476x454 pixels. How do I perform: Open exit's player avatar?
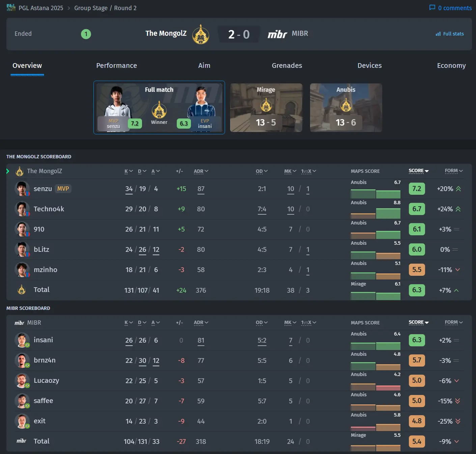click(x=22, y=421)
